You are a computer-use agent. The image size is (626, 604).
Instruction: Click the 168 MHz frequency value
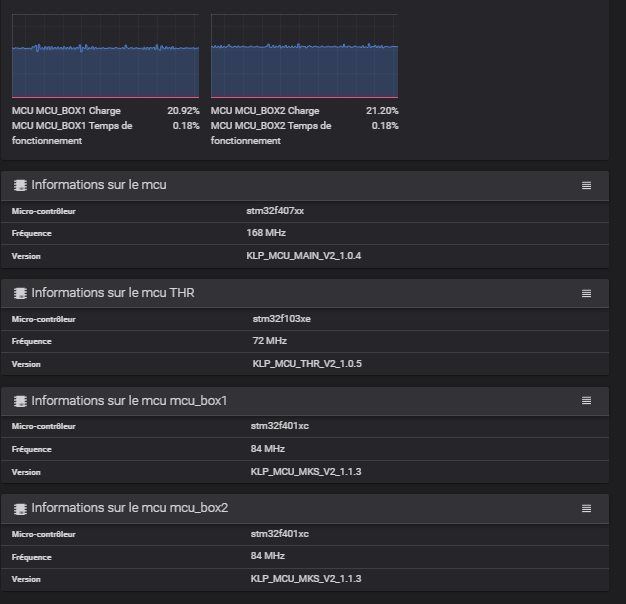click(x=266, y=233)
